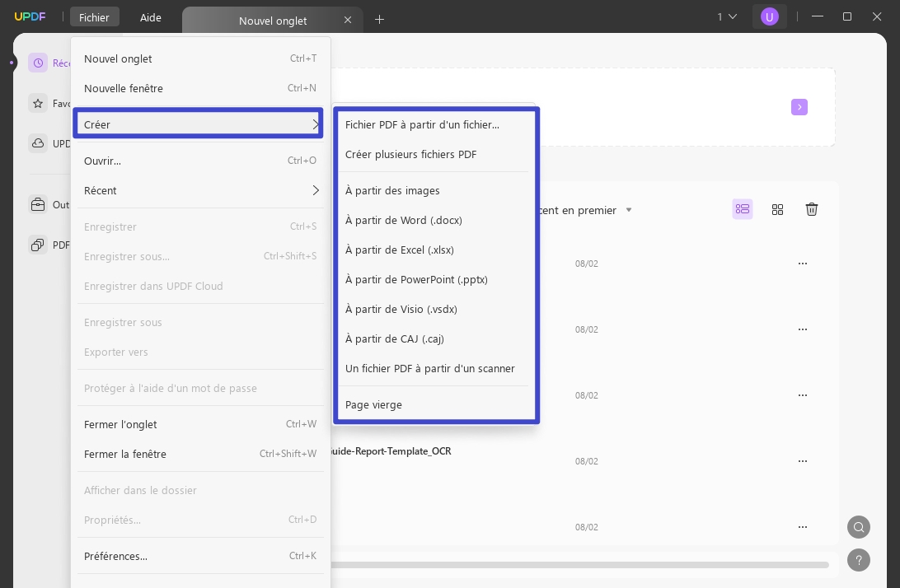Click the UPDF Cloud sidebar icon
Image resolution: width=900 pixels, height=588 pixels.
38,143
